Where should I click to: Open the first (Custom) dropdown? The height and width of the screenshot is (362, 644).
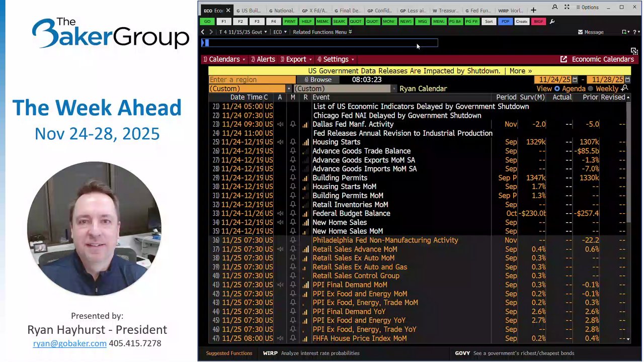click(x=250, y=88)
